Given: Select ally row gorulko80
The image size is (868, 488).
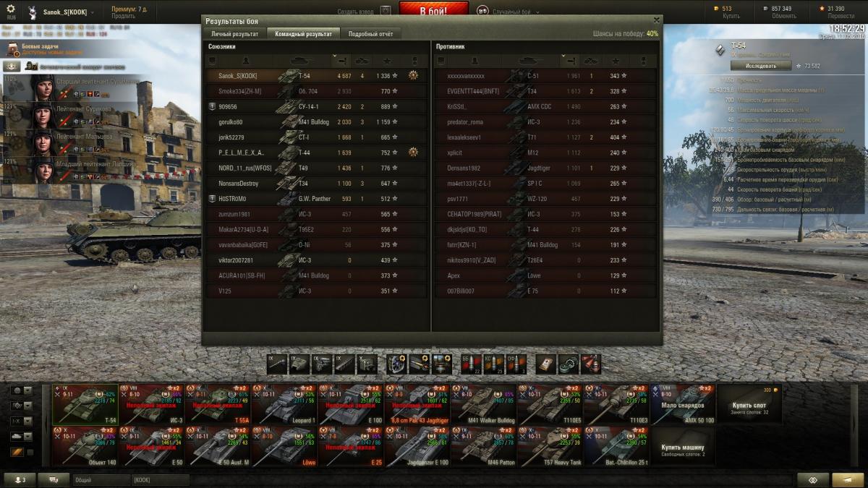Looking at the screenshot, I should tap(317, 121).
